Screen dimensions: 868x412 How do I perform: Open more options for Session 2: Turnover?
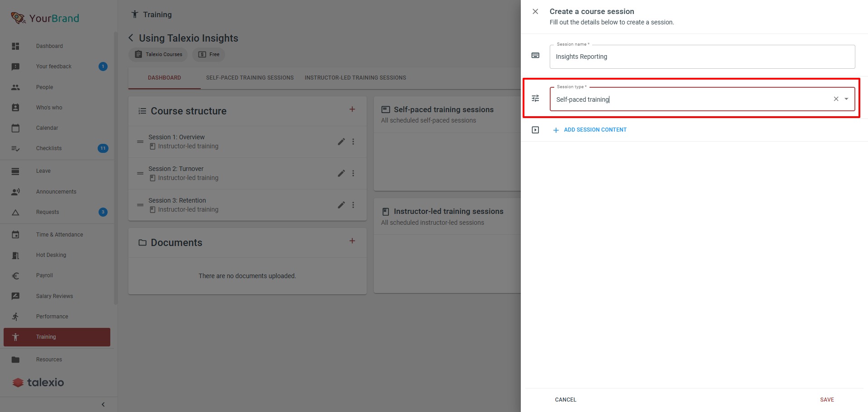(353, 173)
